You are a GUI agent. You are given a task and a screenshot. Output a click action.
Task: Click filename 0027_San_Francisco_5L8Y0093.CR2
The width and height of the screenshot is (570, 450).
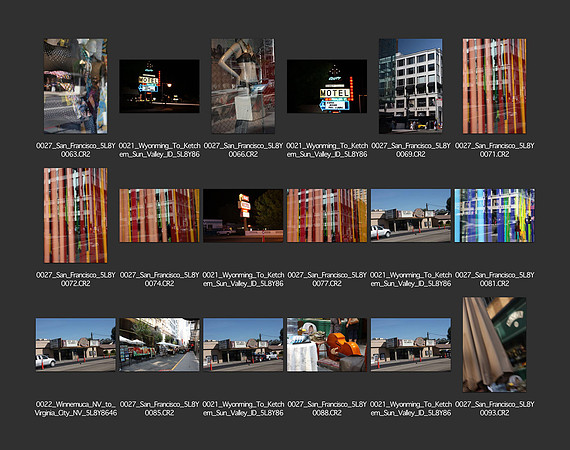tap(494, 409)
